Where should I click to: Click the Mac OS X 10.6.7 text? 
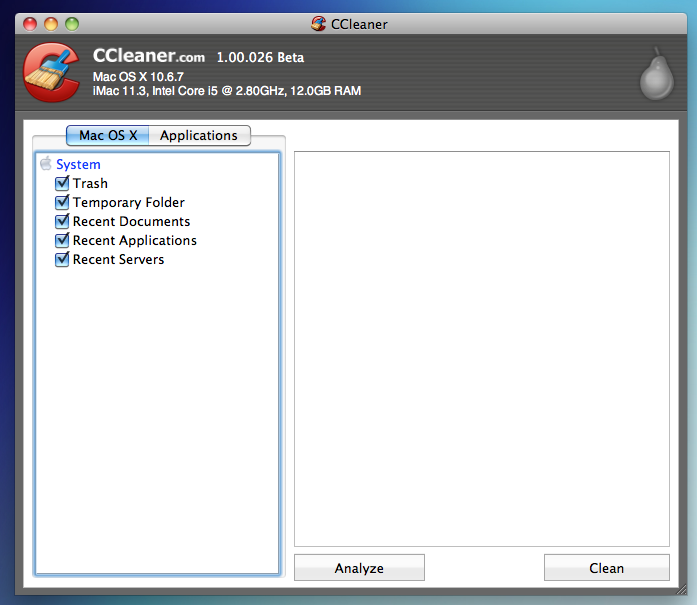138,77
